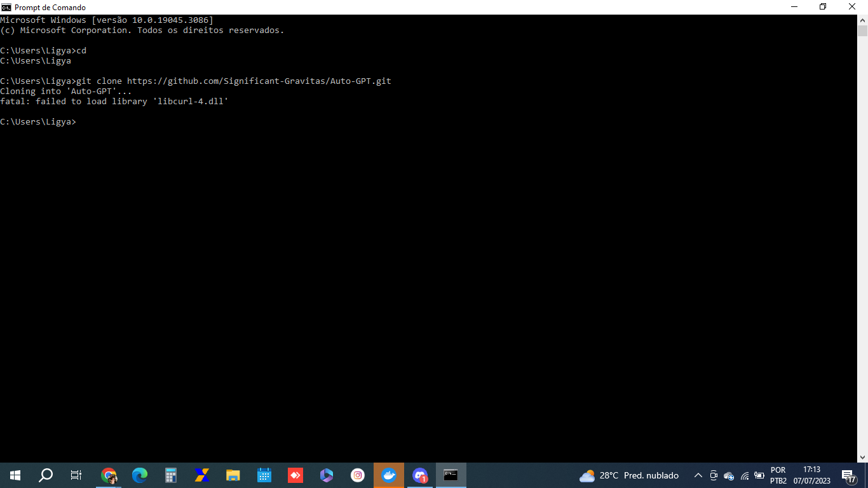Open weather widget showing 28°C Pred. nublado
The image size is (868, 488).
coord(629,475)
